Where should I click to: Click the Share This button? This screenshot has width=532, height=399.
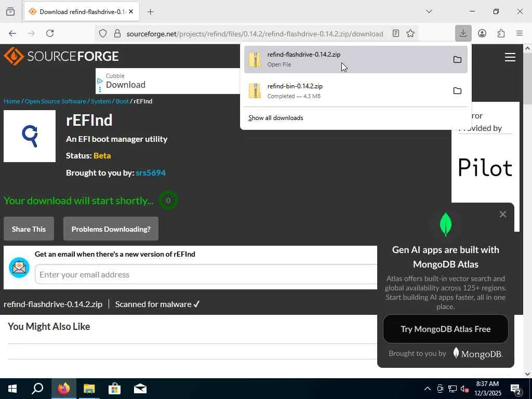pos(29,229)
